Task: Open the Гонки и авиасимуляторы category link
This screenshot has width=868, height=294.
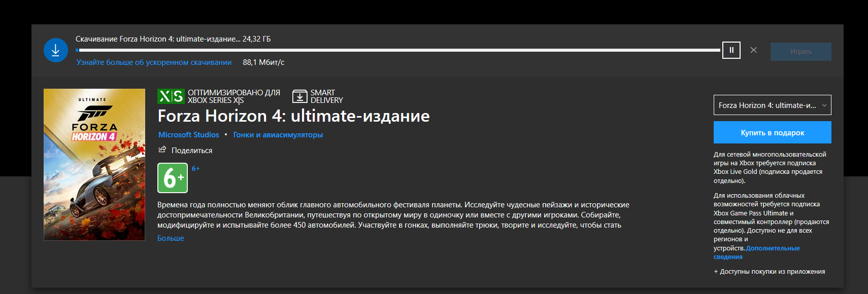Action: point(278,135)
